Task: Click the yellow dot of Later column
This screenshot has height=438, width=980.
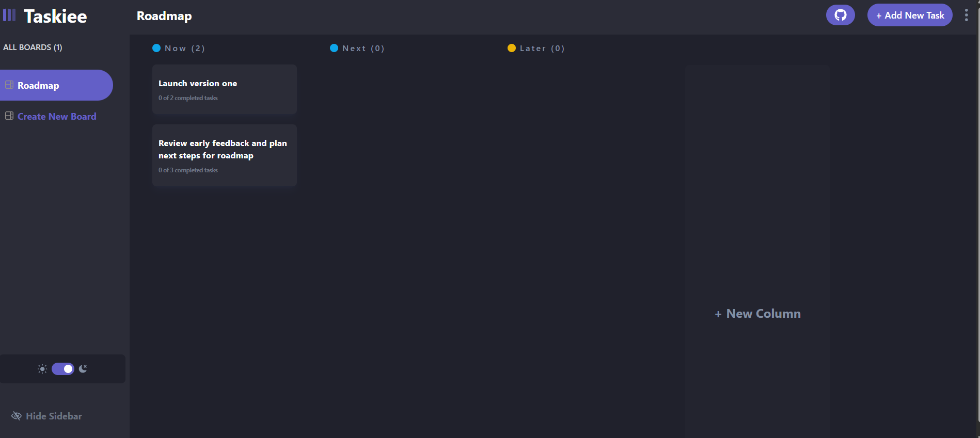Action: pyautogui.click(x=512, y=48)
